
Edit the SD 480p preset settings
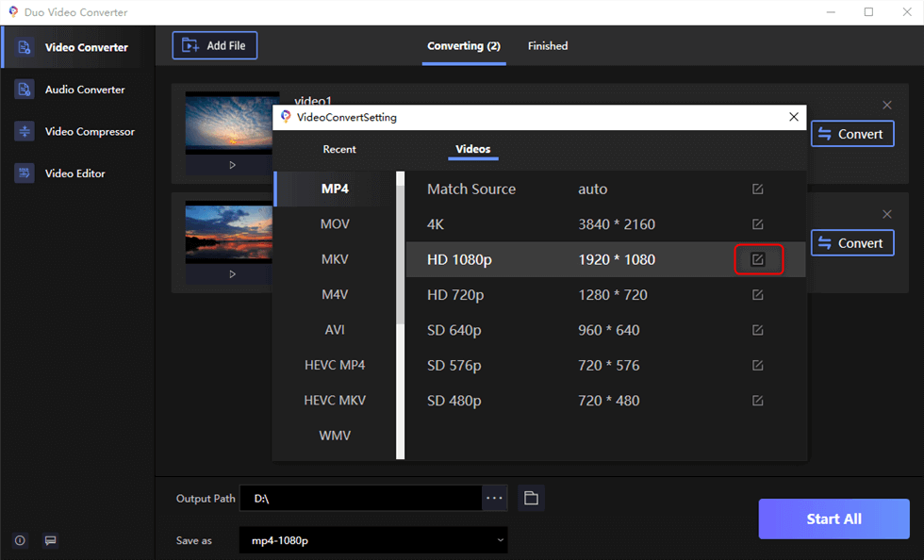click(x=758, y=401)
